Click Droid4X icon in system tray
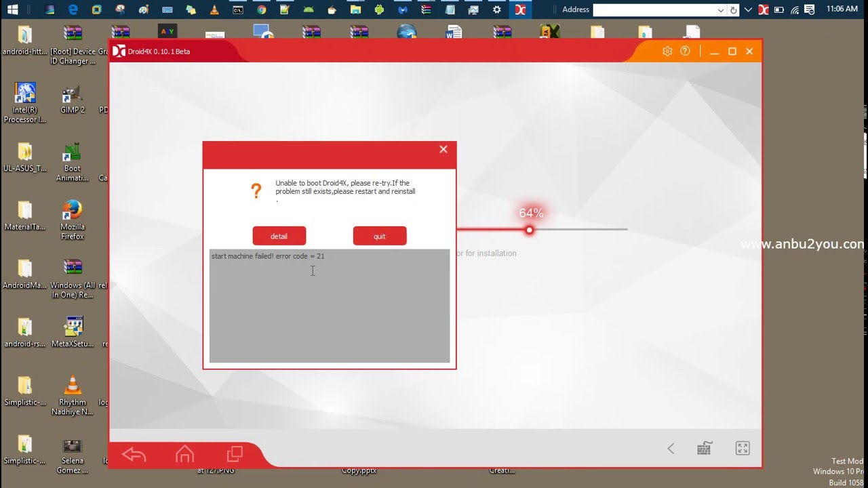The height and width of the screenshot is (488, 868). click(x=764, y=9)
